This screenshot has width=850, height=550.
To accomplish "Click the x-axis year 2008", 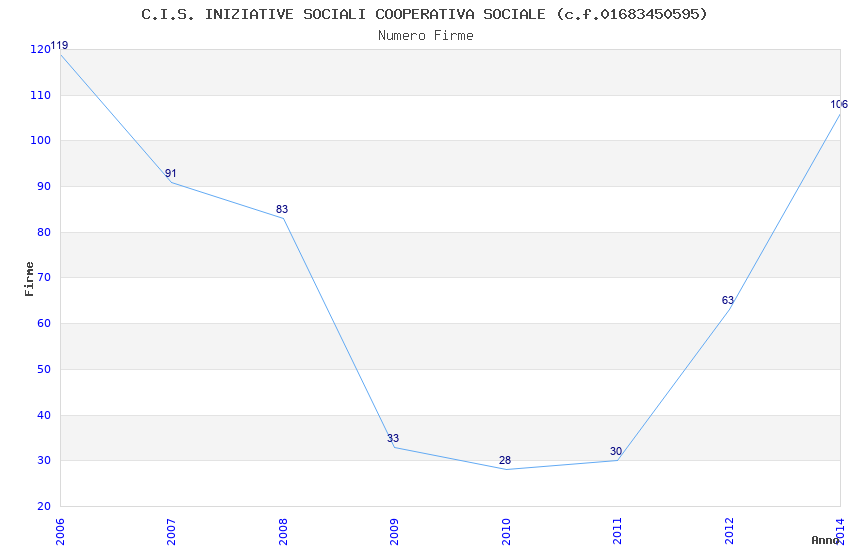I will pyautogui.click(x=283, y=531).
